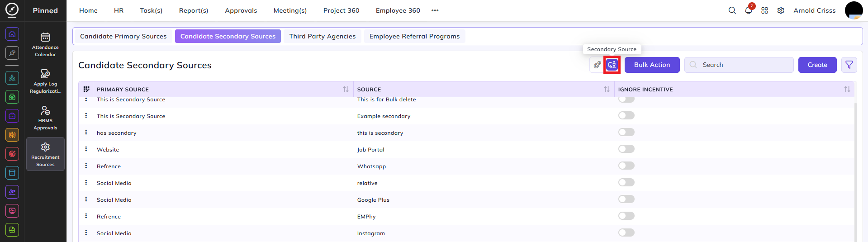The width and height of the screenshot is (868, 242).
Task: Open the red target sidebar icon
Action: click(x=12, y=154)
